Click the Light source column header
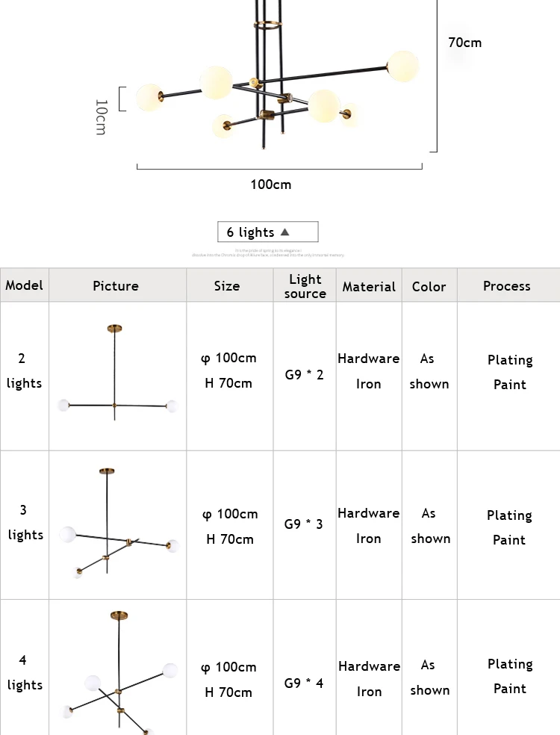560x735 pixels. point(305,285)
